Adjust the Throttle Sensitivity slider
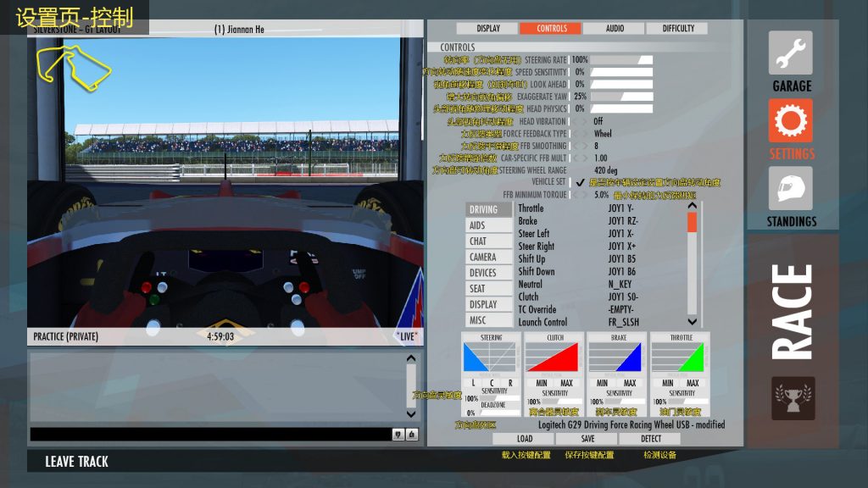The height and width of the screenshot is (488, 868). tap(687, 401)
